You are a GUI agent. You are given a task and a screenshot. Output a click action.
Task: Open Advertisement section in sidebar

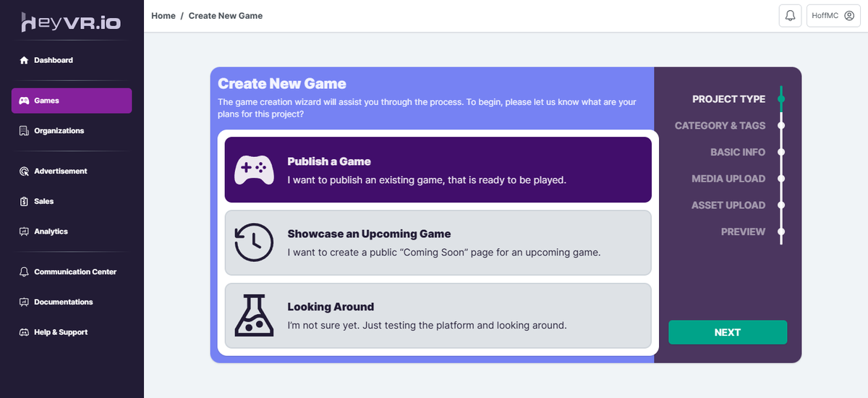pyautogui.click(x=72, y=172)
